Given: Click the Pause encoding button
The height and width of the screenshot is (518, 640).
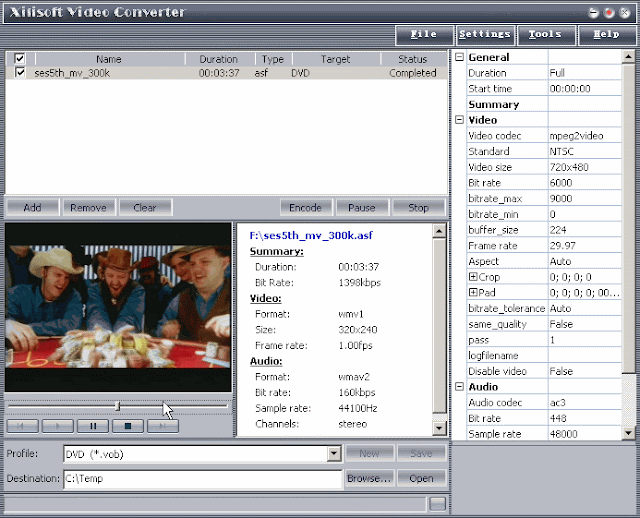Looking at the screenshot, I should click(362, 208).
